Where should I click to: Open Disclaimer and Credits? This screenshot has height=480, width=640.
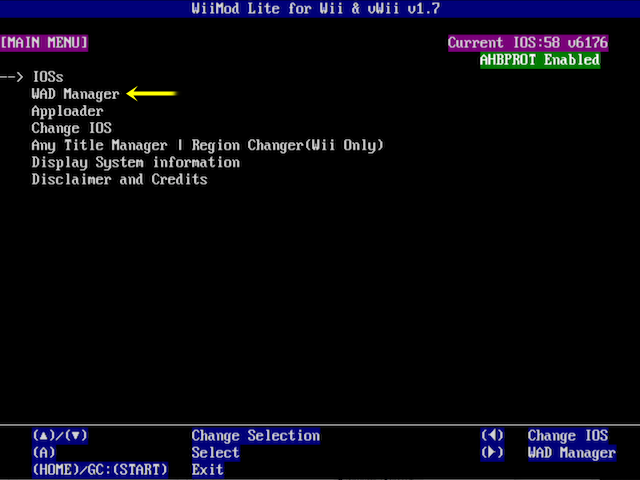coord(119,179)
